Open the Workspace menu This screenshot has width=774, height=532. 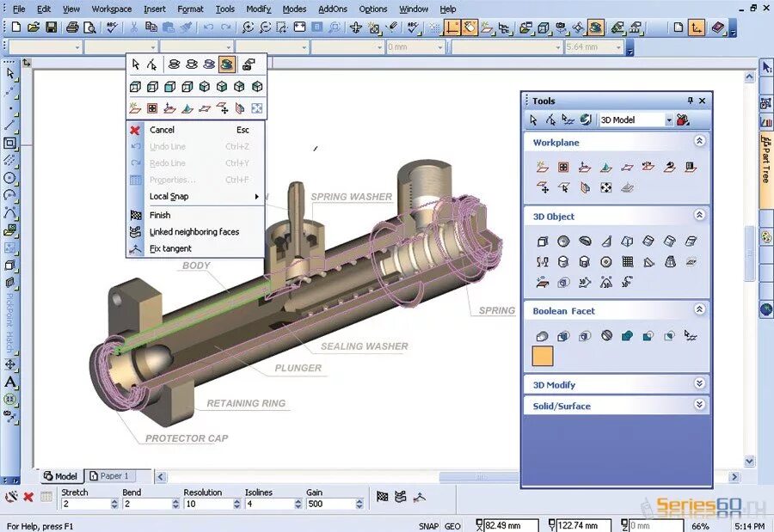(112, 9)
